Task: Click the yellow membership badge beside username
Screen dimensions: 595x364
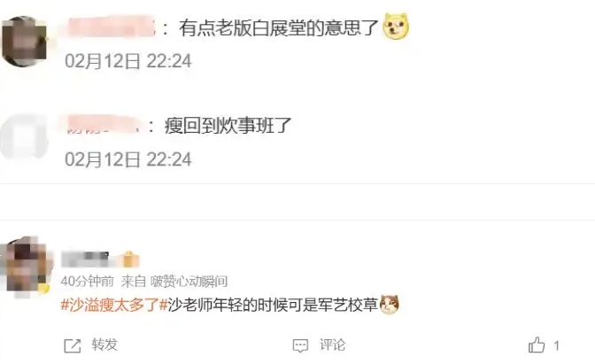Action: point(130,259)
